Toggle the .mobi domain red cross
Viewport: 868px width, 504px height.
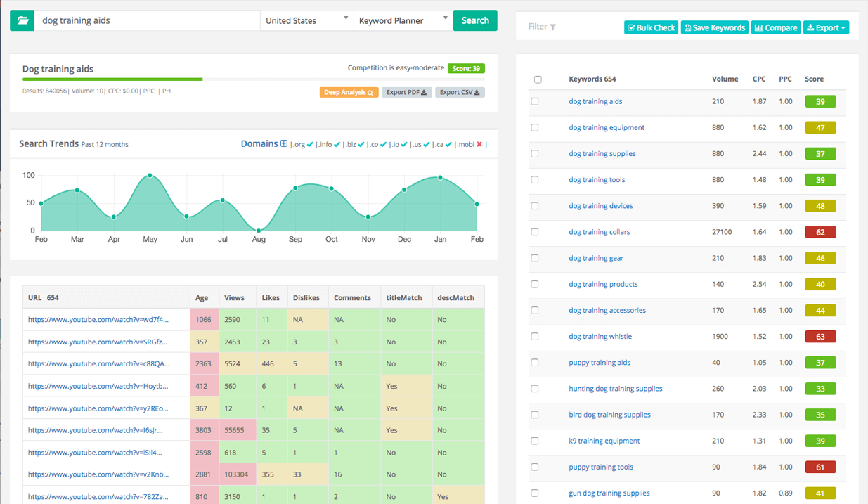[479, 144]
